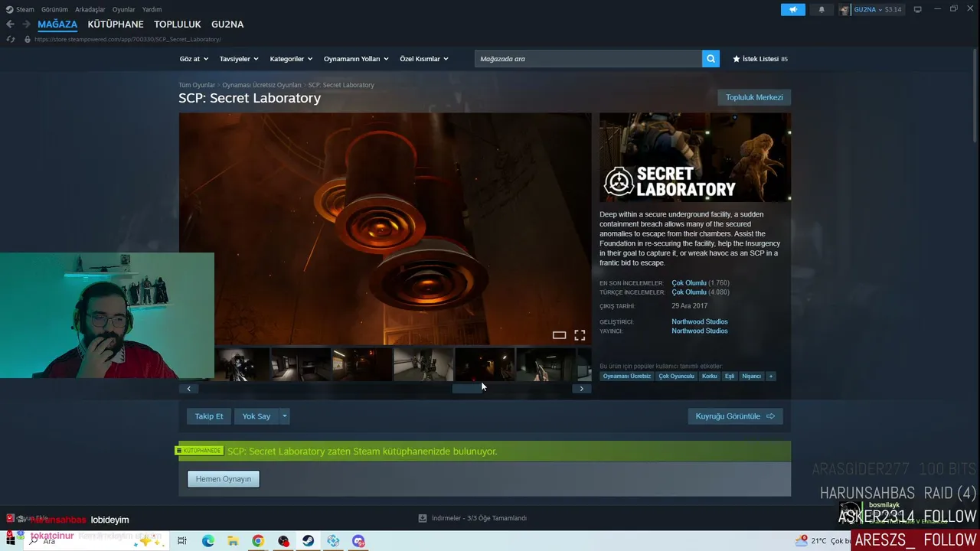Show previous screenshots with the left strip arrow
The width and height of the screenshot is (980, 551).
188,389
